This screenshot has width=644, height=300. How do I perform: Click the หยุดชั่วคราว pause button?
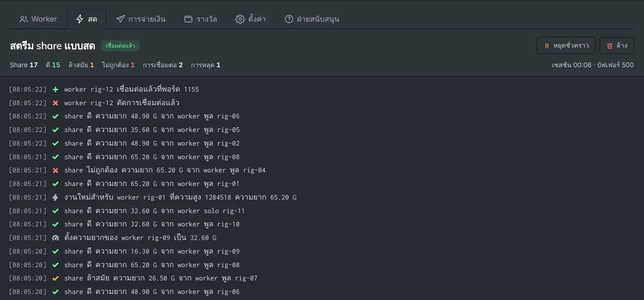(x=566, y=46)
